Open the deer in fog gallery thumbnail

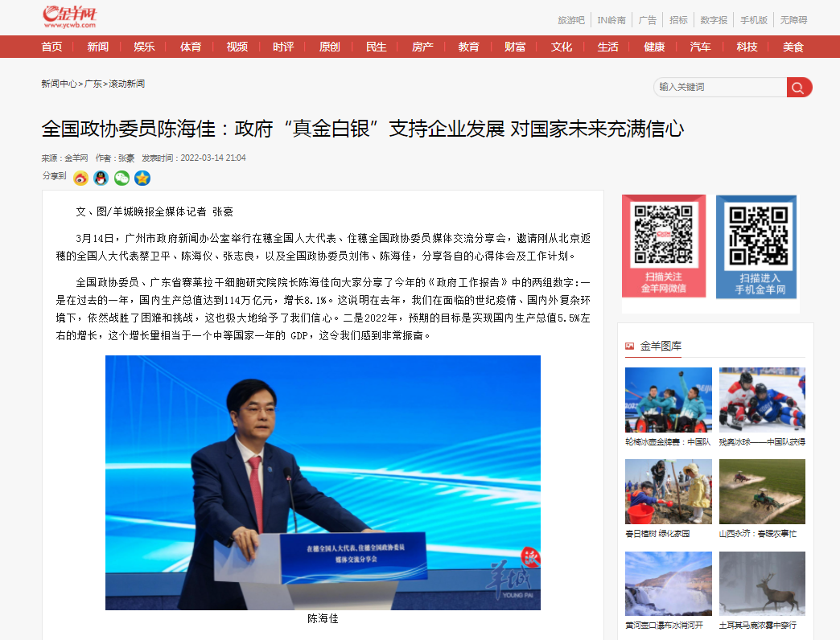tap(762, 583)
